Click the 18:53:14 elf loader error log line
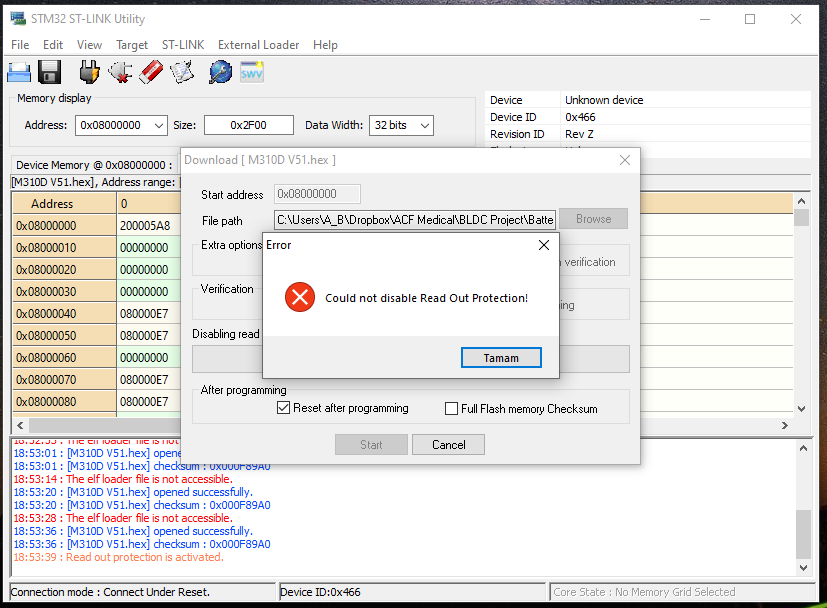 (123, 479)
